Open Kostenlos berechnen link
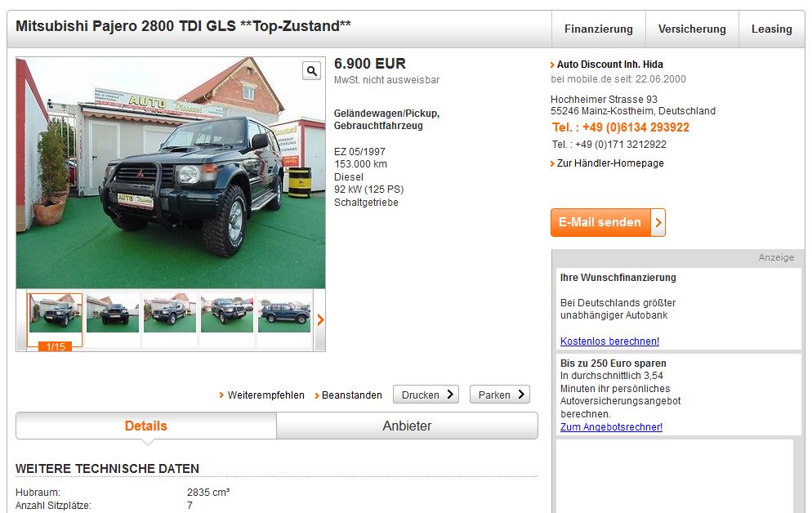 [609, 341]
